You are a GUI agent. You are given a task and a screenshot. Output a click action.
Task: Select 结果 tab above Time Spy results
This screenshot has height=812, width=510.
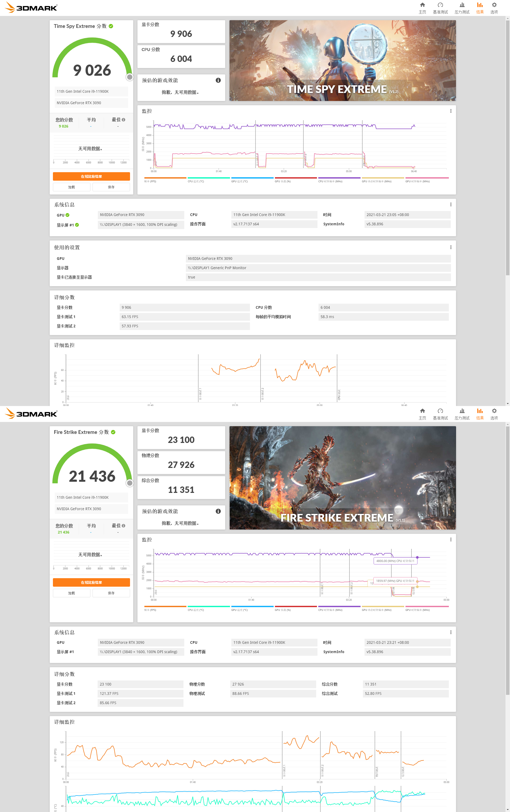[x=480, y=7]
